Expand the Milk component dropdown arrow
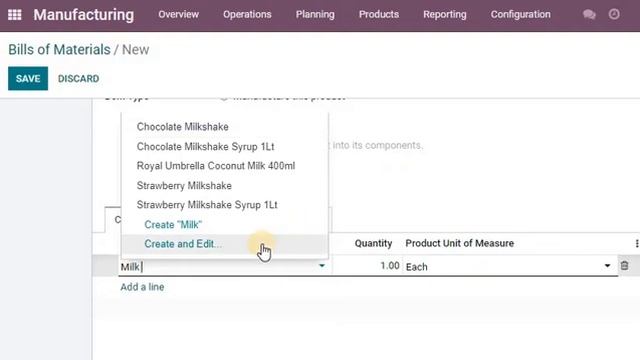 tap(322, 266)
